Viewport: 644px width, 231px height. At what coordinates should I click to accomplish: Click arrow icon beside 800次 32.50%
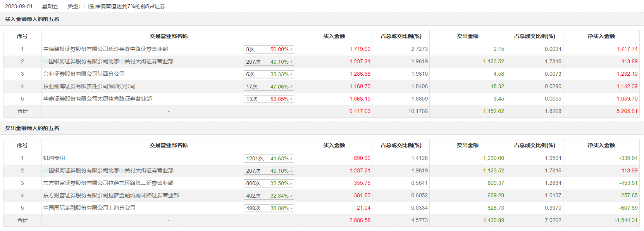[291, 183]
